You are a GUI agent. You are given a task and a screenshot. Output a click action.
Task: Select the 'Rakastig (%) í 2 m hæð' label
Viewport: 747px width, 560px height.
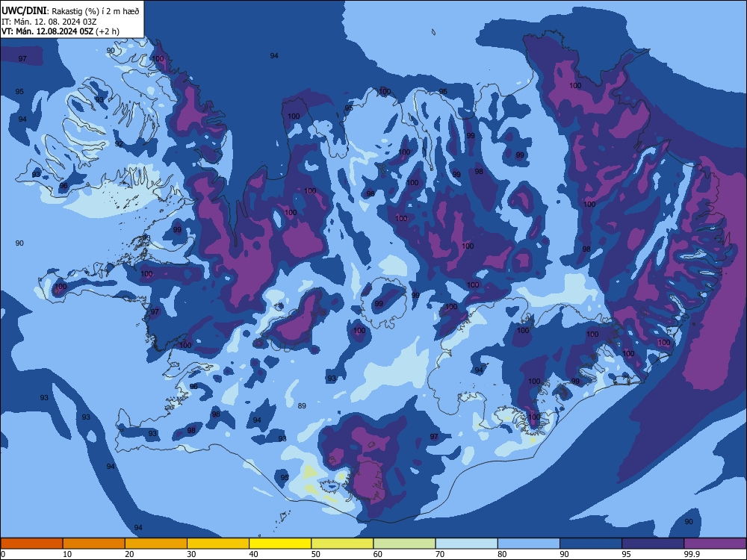coord(96,11)
